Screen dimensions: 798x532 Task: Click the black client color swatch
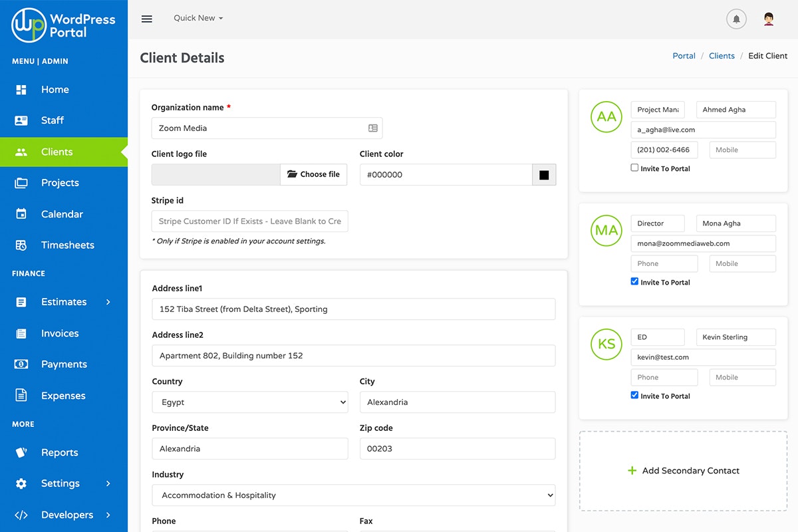(x=544, y=175)
